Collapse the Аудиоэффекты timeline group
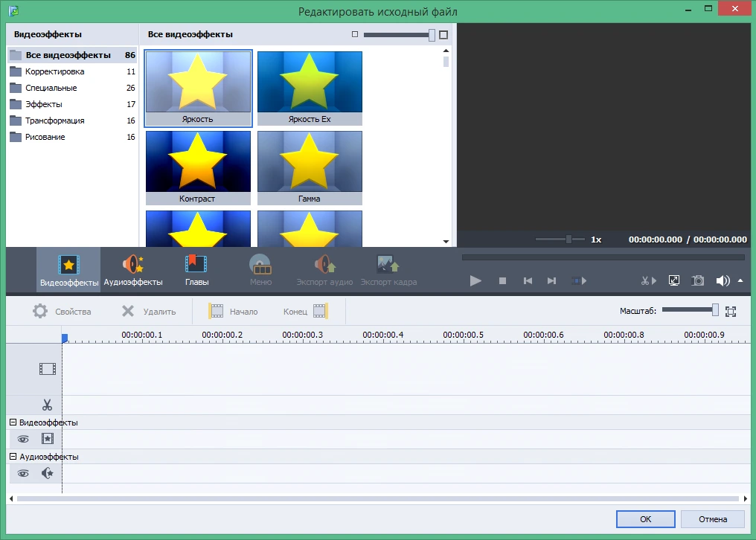This screenshot has width=756, height=540. pyautogui.click(x=13, y=456)
